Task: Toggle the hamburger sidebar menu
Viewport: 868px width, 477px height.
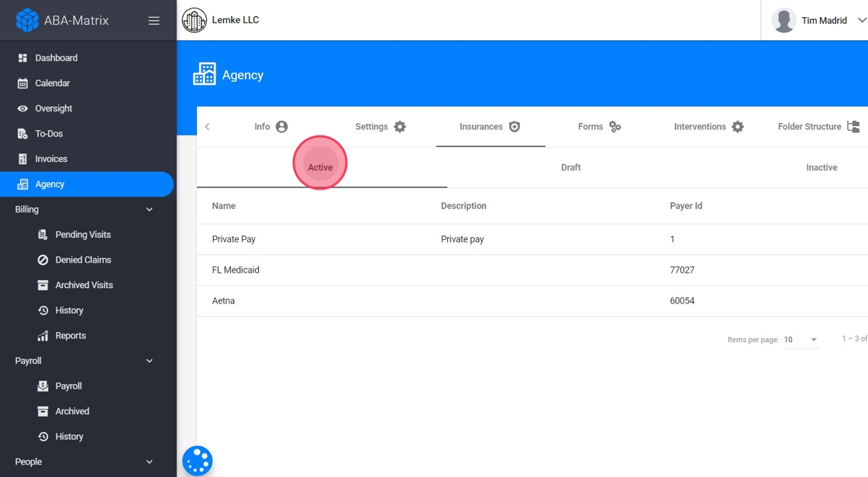Action: tap(154, 20)
